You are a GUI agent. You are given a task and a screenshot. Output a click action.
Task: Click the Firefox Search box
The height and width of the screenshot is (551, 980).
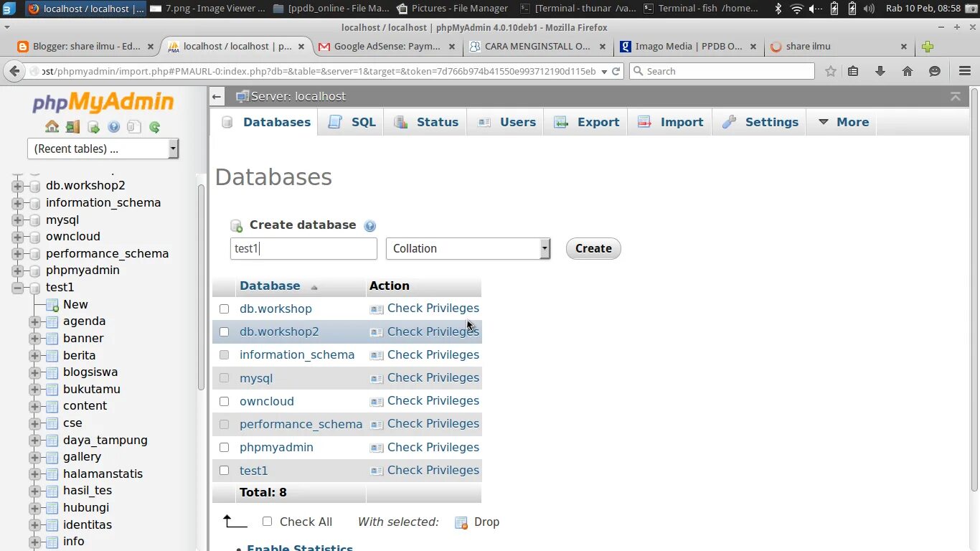click(x=722, y=71)
